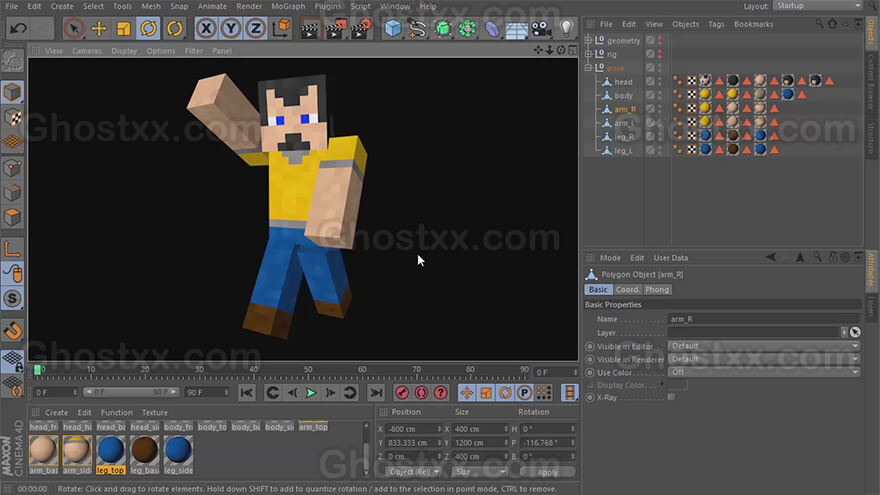The width and height of the screenshot is (880, 495).
Task: Select the leg_L object in tree
Action: (623, 150)
